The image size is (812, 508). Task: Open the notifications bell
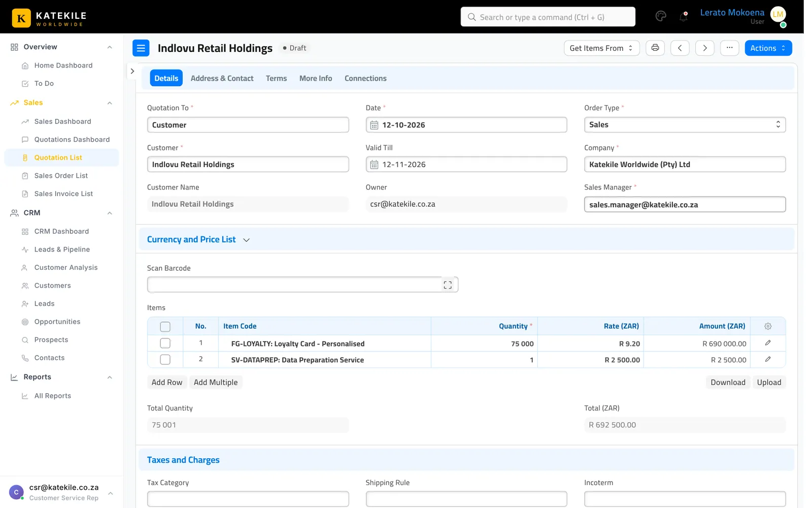(x=683, y=17)
